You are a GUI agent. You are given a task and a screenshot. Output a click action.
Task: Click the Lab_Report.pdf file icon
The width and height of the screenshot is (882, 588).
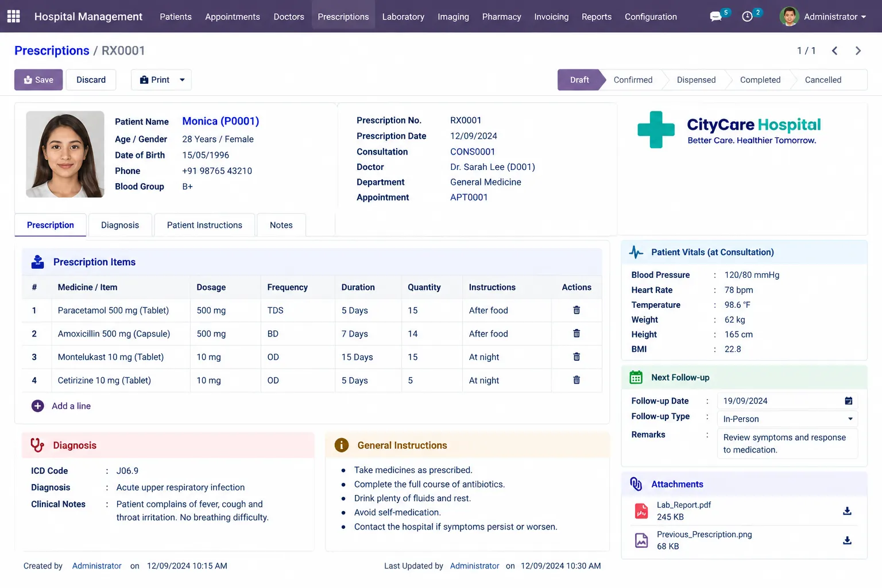click(641, 511)
